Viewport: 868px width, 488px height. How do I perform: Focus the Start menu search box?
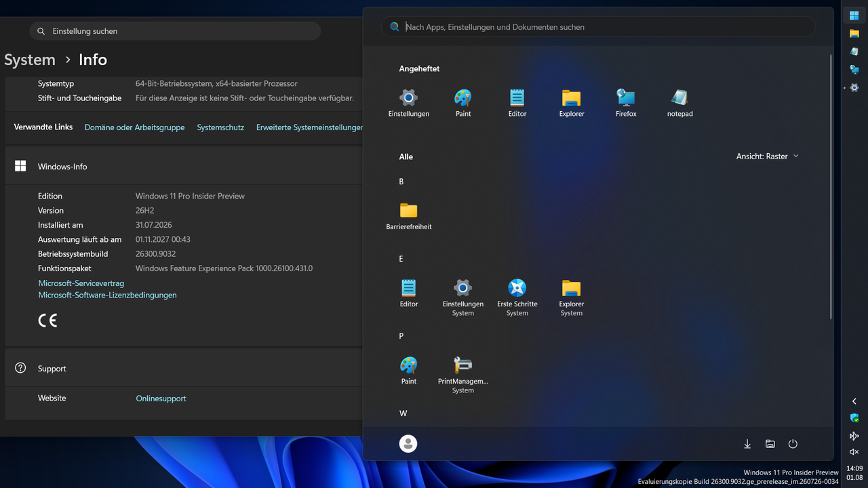tap(598, 27)
